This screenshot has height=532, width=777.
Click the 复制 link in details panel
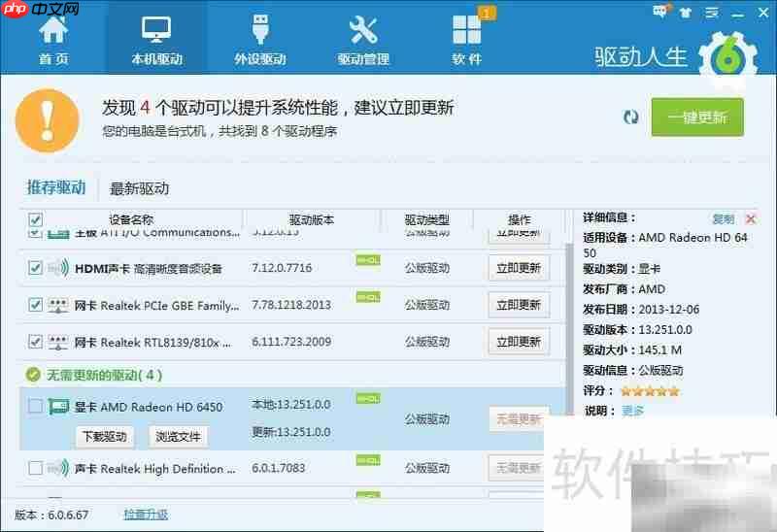(723, 219)
